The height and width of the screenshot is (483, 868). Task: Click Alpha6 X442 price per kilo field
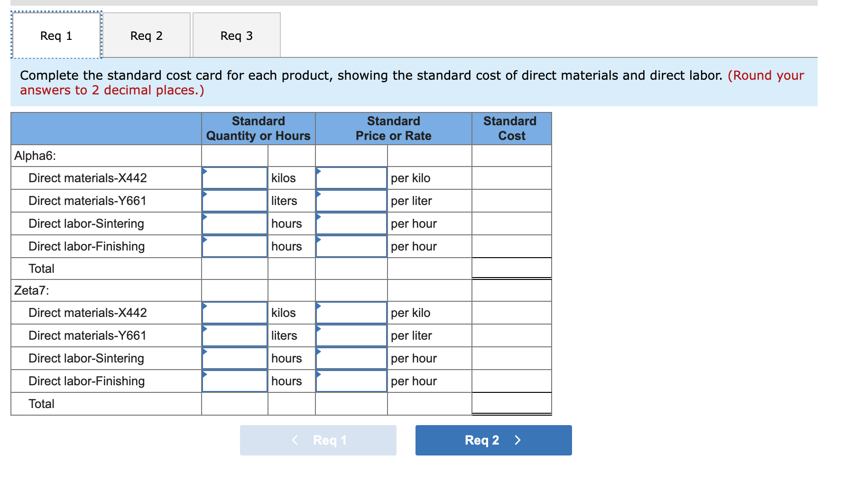click(351, 178)
